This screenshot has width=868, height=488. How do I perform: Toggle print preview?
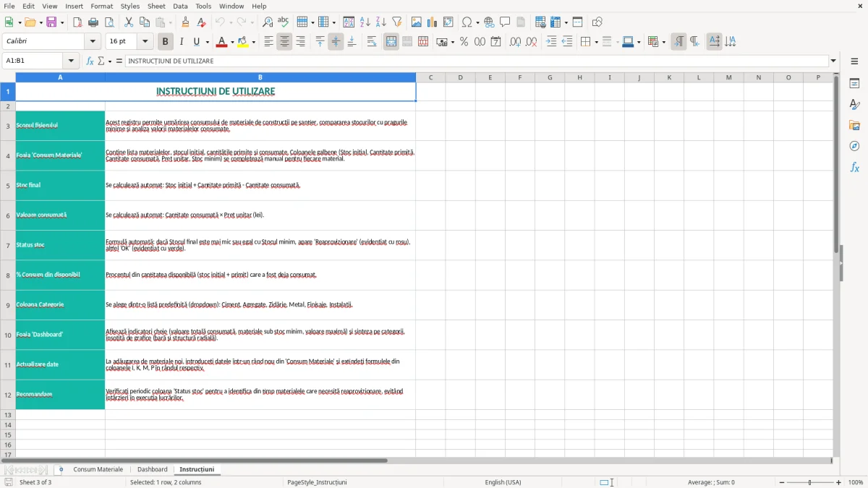[109, 22]
